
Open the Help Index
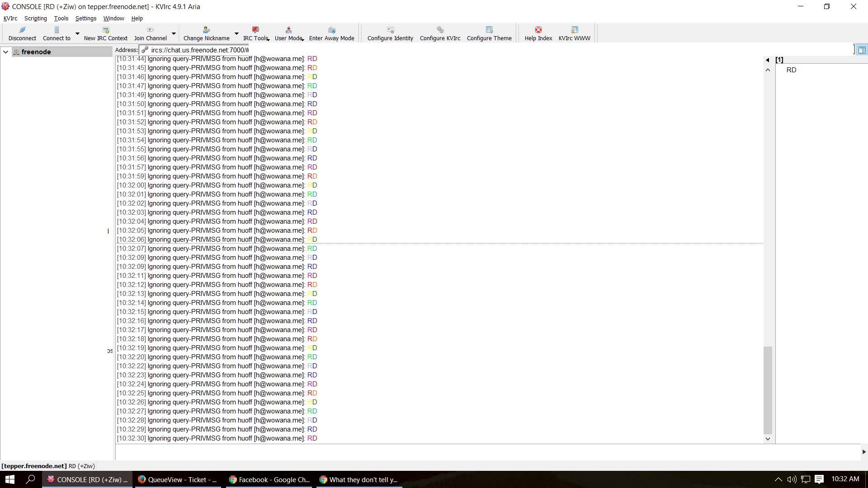tap(538, 33)
